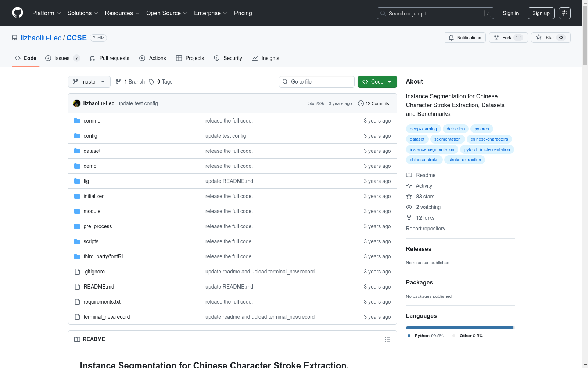Open the README outline list icon
This screenshot has width=588, height=368.
coord(388,340)
